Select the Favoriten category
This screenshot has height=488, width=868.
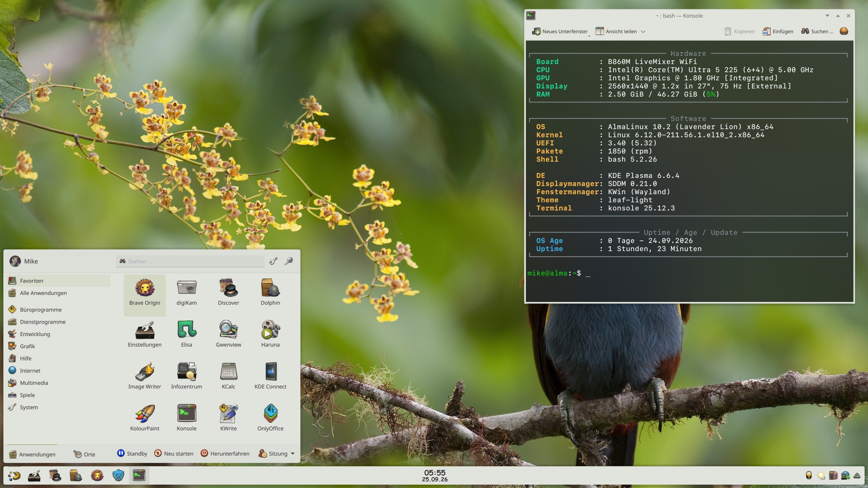[58, 281]
